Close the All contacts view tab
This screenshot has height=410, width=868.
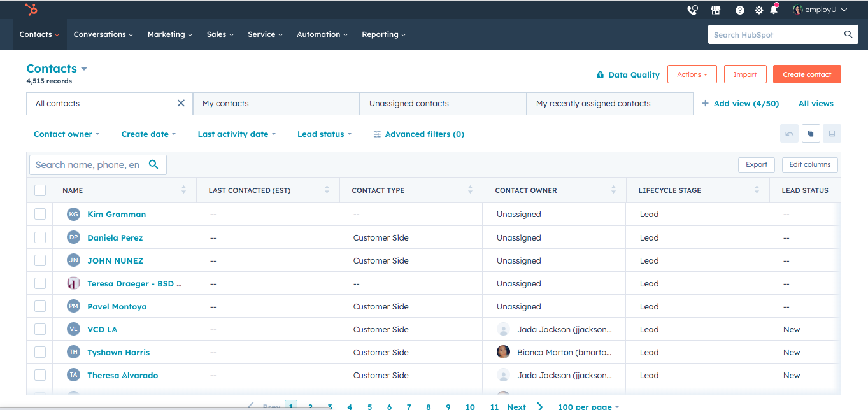181,103
